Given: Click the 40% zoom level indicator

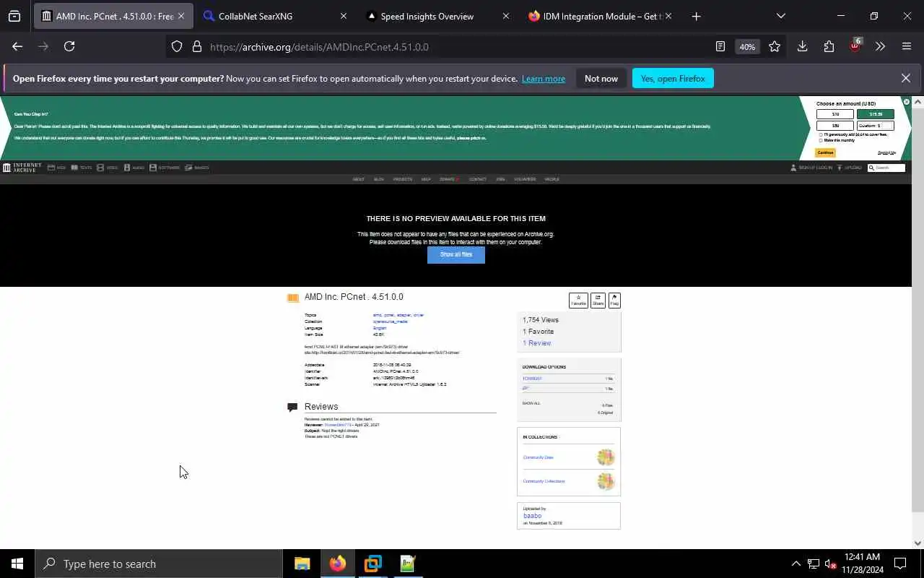Looking at the screenshot, I should point(747,46).
